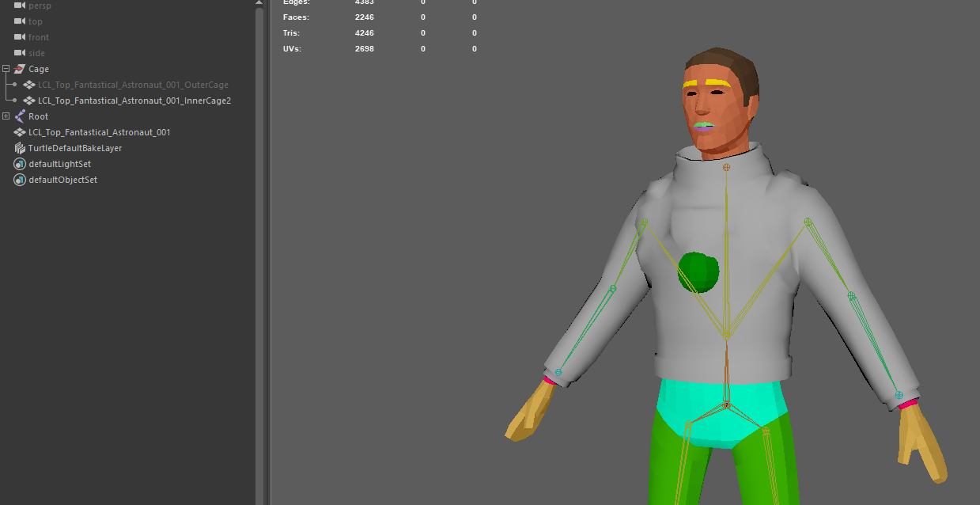Screen dimensions: 980x505
Task: Select the Root label in outliner
Action: tap(38, 116)
